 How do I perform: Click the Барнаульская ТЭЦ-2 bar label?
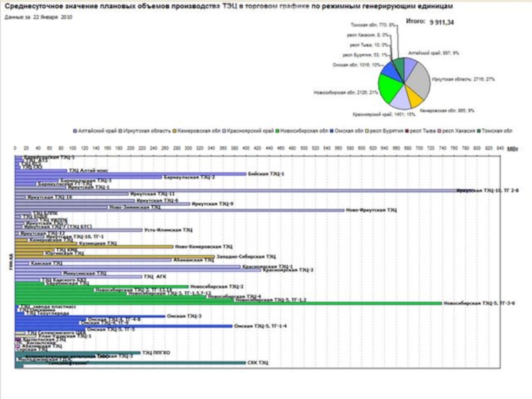point(189,178)
